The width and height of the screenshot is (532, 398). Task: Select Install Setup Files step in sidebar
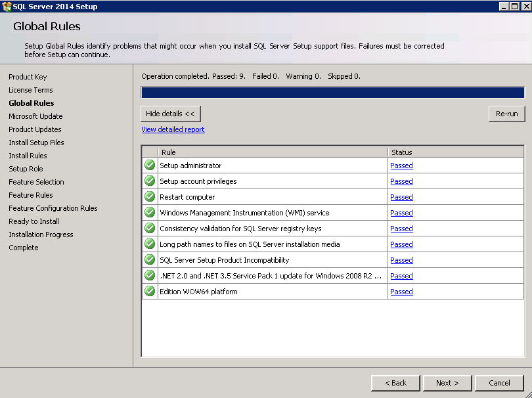[x=36, y=143]
